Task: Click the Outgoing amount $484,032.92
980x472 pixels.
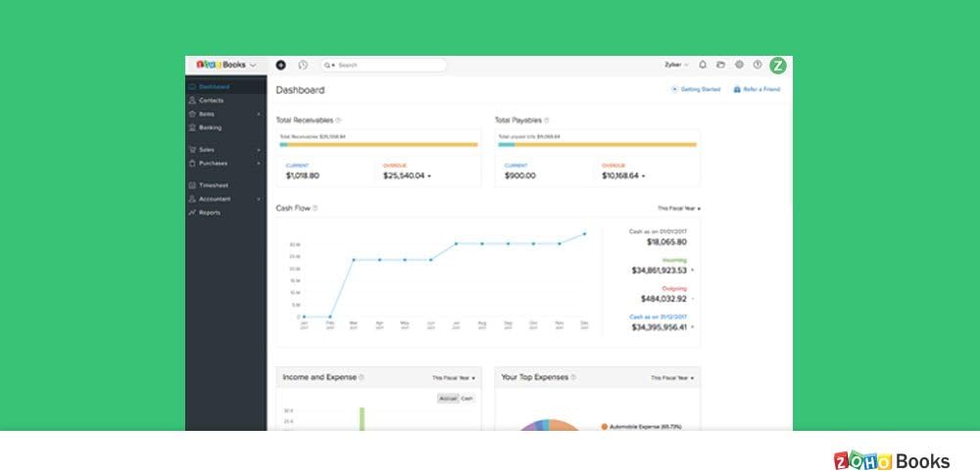Action: pyautogui.click(x=663, y=299)
